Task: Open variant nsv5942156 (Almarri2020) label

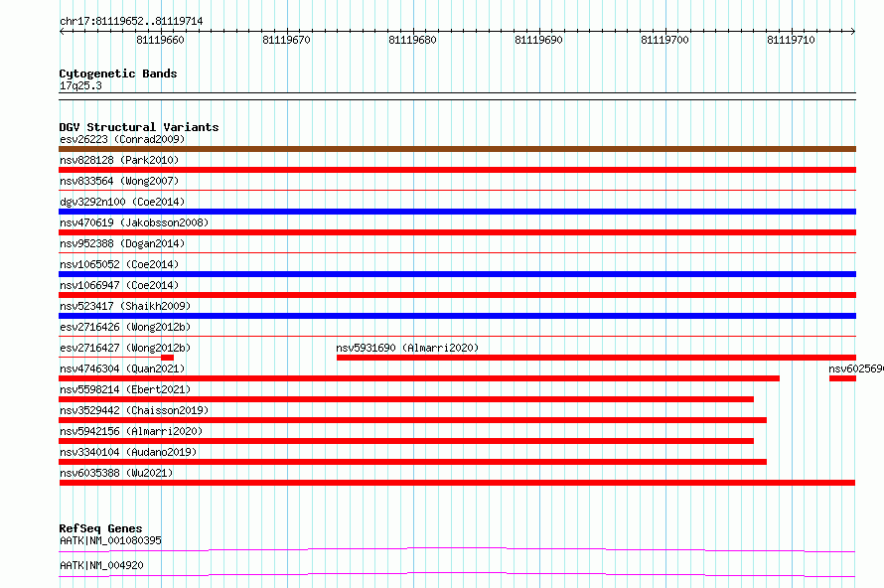Action: [131, 431]
